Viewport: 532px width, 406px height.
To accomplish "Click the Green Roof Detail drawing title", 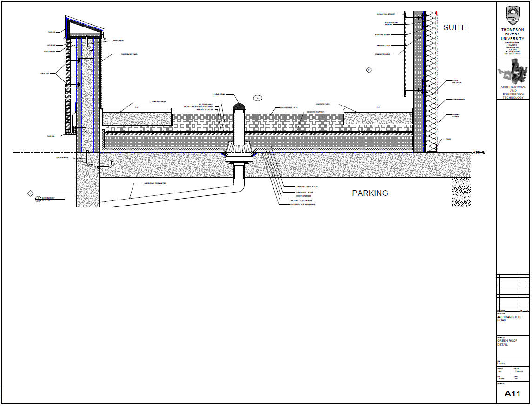I will point(506,342).
